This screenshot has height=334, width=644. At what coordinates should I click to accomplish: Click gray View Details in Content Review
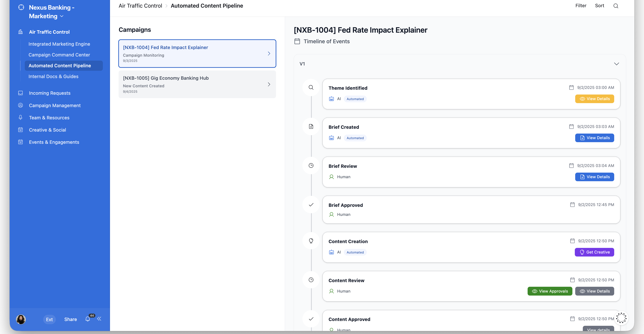594,291
